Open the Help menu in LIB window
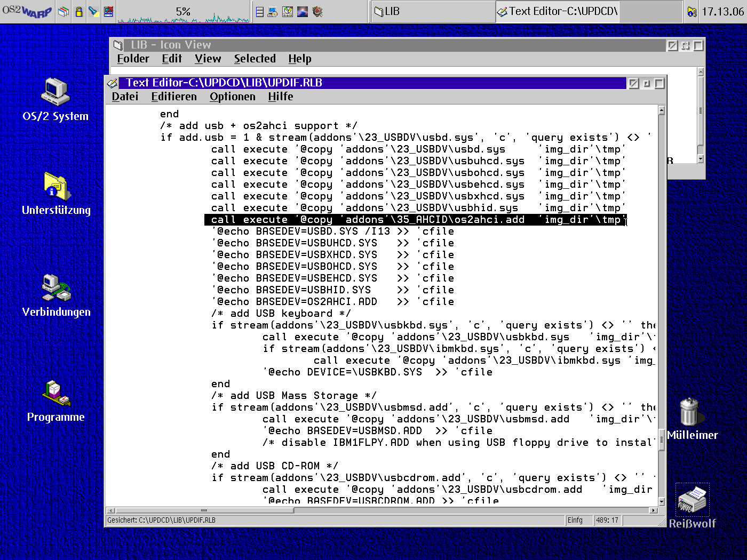This screenshot has width=747, height=560. coord(299,59)
